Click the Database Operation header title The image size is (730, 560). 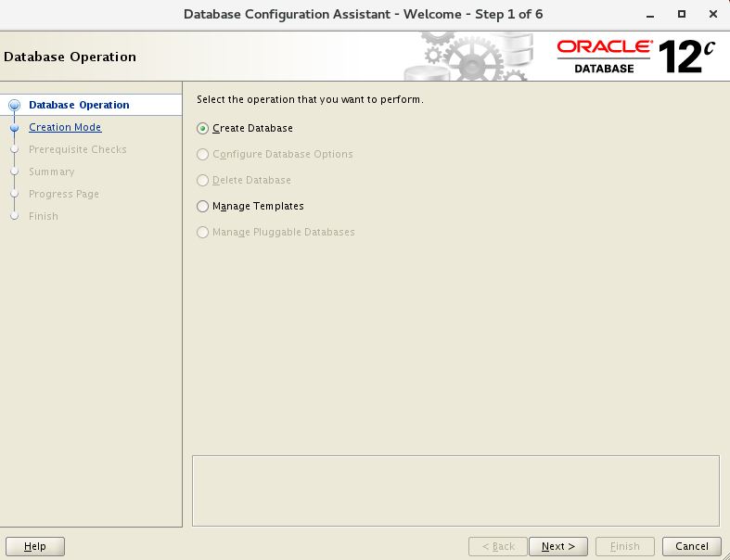[70, 57]
